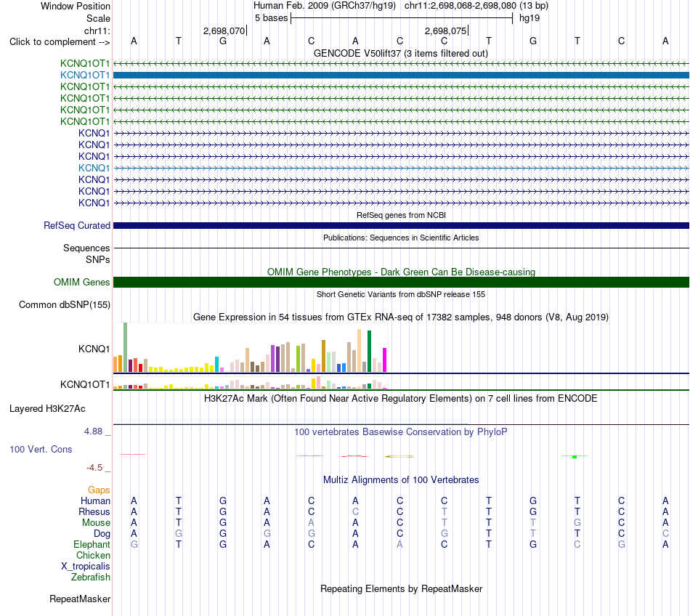The width and height of the screenshot is (690, 616).
Task: Click the solid blue KCNQ1OT1 transcript bar
Action: (x=401, y=76)
